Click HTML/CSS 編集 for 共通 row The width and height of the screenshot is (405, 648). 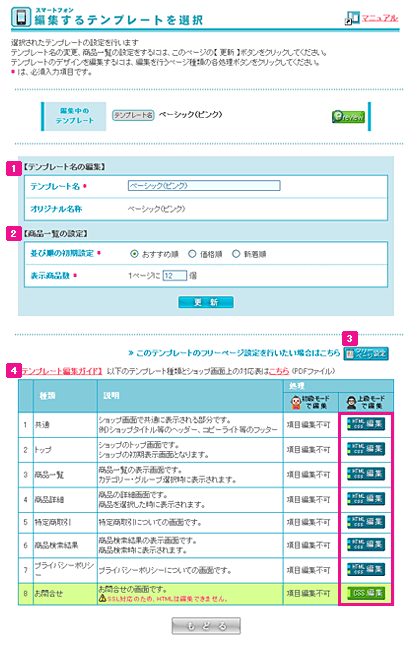366,424
